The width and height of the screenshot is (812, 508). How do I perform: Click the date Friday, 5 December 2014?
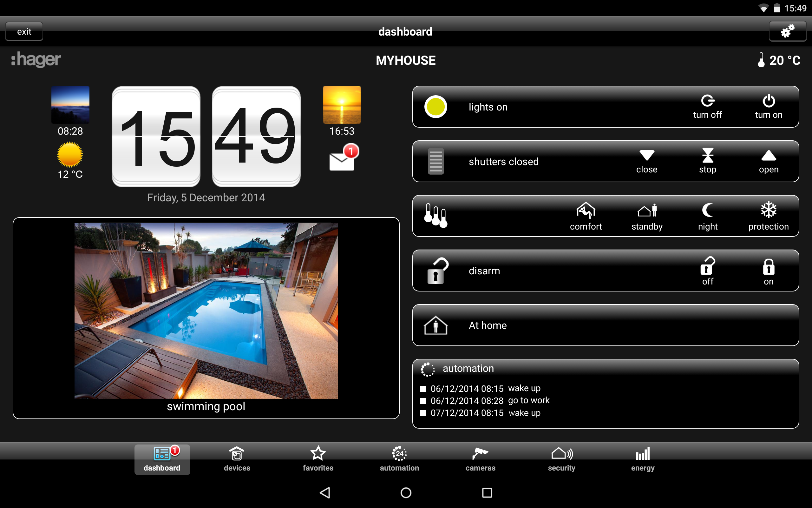206,197
